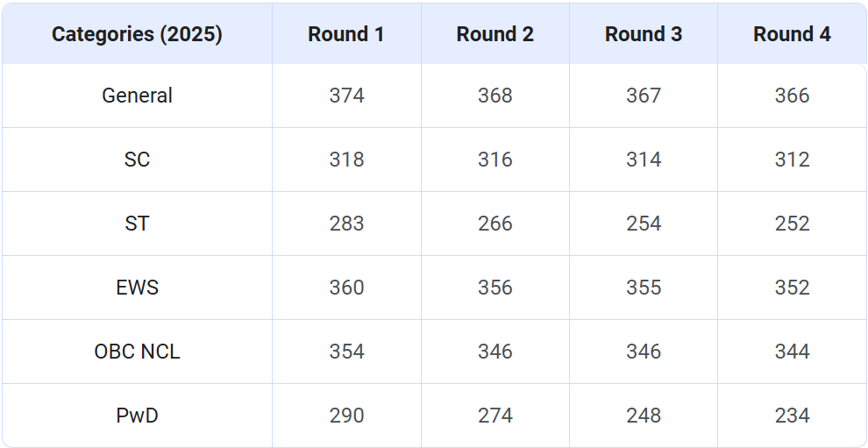Click the Round 4 column header

(792, 34)
